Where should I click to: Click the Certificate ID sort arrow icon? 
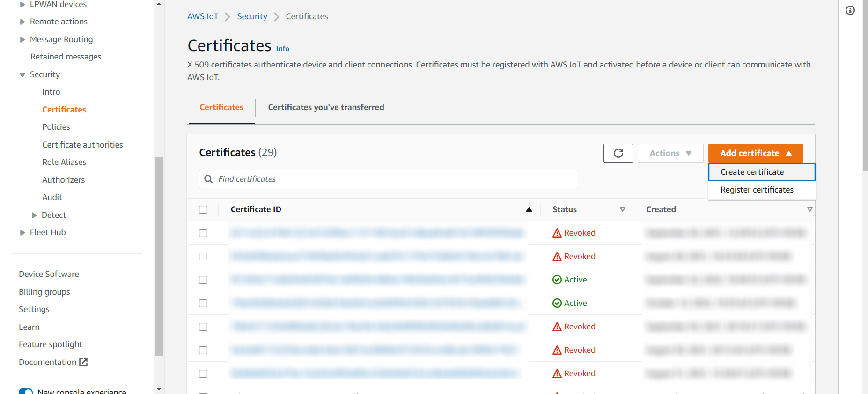point(529,209)
